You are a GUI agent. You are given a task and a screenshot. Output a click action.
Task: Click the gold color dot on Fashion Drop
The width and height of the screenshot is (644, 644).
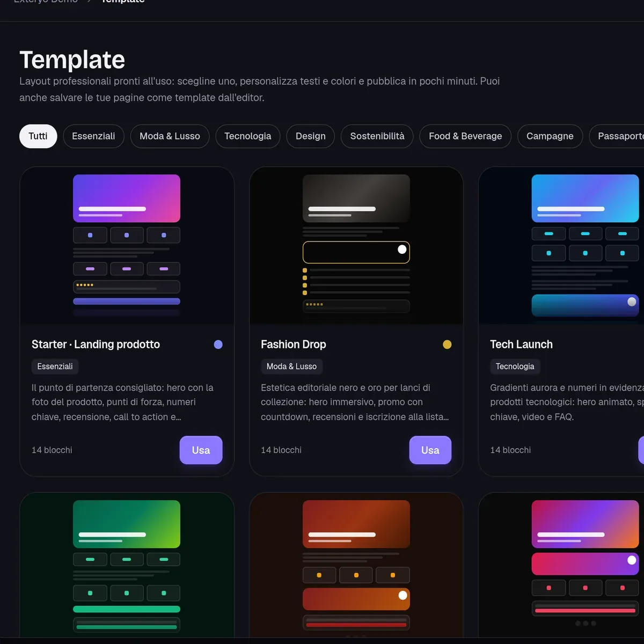point(447,345)
